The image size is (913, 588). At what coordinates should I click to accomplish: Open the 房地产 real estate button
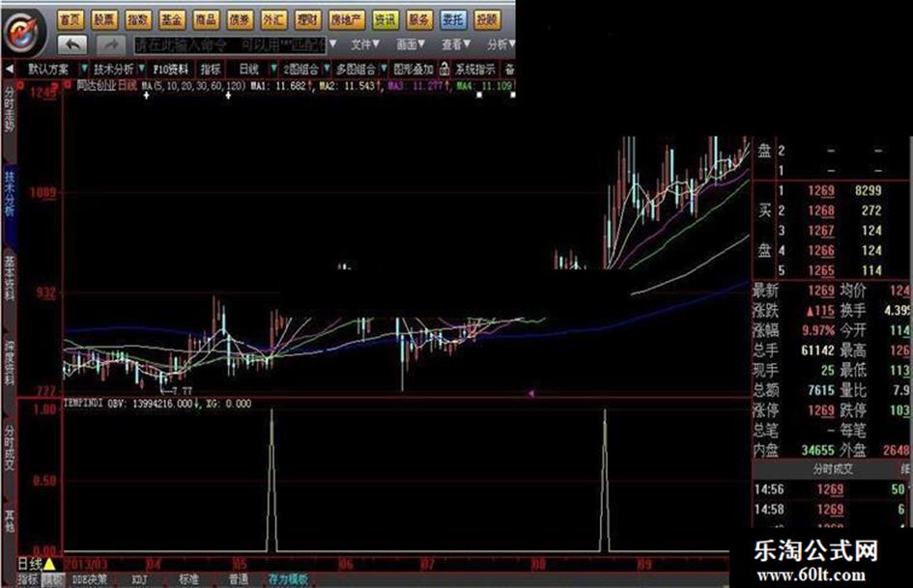click(x=347, y=20)
